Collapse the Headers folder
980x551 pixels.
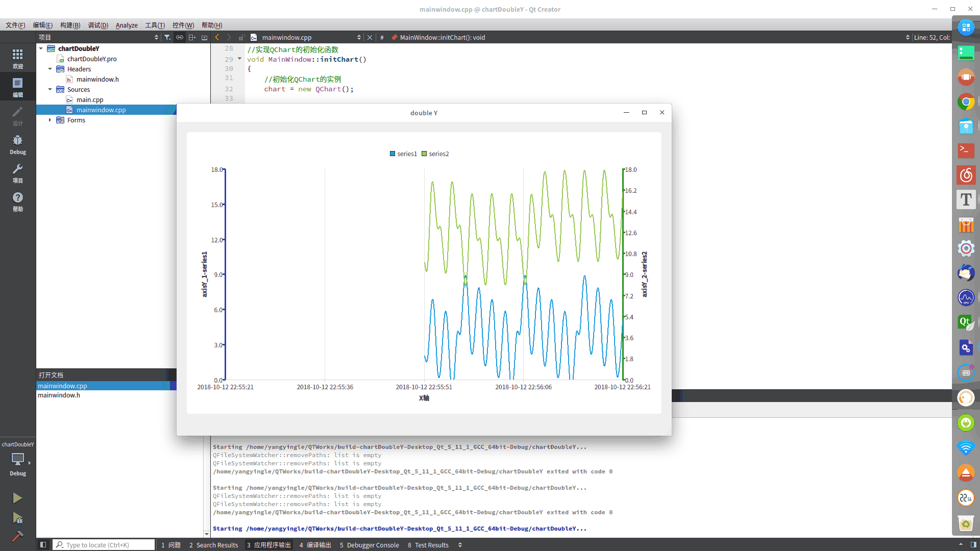[50, 69]
